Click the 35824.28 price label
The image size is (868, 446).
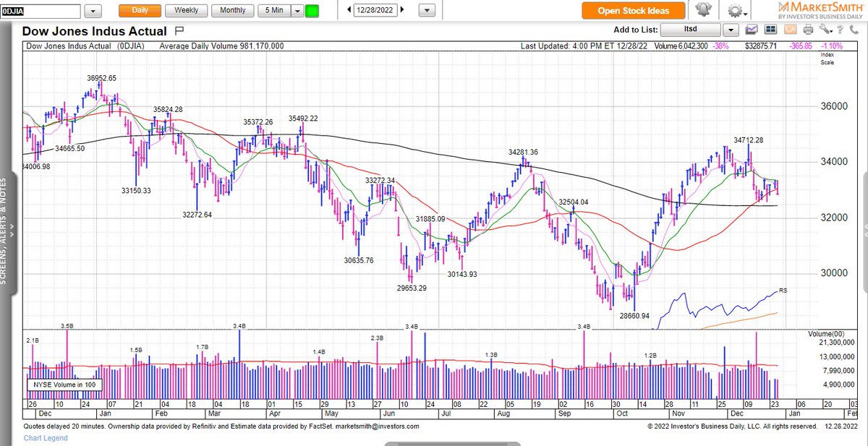tap(168, 109)
